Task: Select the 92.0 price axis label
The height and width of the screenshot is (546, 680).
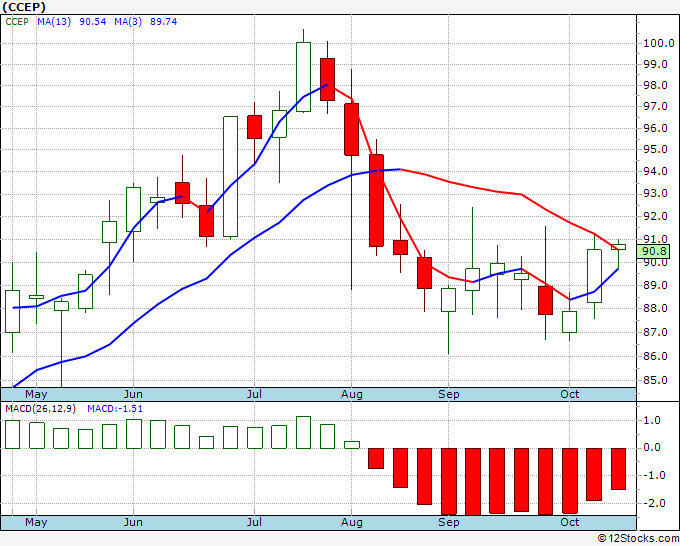Action: [x=655, y=216]
